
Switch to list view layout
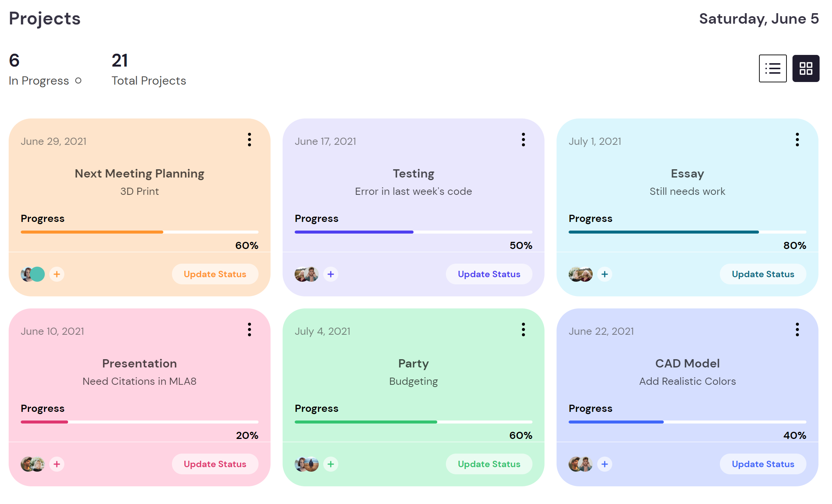(x=773, y=68)
